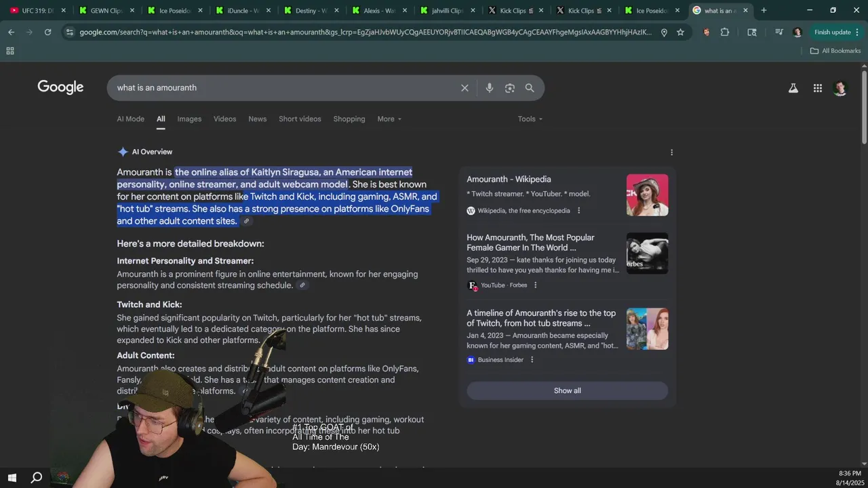Open source link chip after 'streaming schedule'
The width and height of the screenshot is (868, 488).
(302, 285)
